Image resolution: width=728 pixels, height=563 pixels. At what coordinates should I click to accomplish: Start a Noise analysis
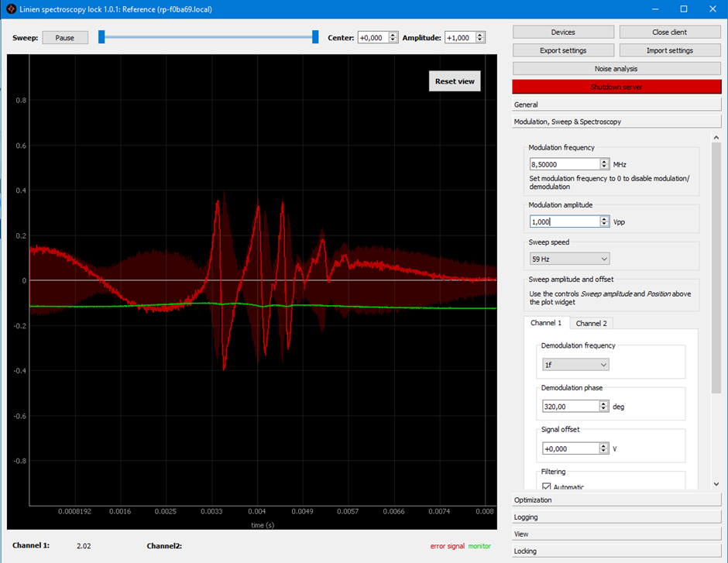[616, 67]
